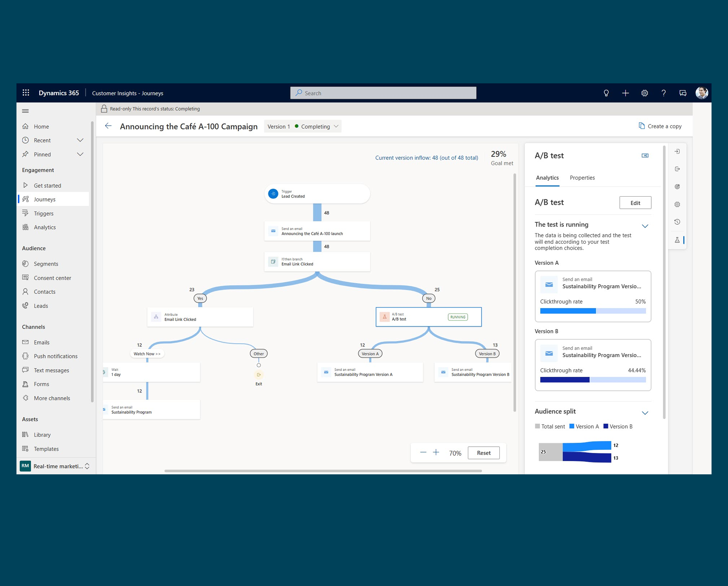This screenshot has height=586, width=728.
Task: Click the goal target icon in right rail
Action: [x=677, y=187]
